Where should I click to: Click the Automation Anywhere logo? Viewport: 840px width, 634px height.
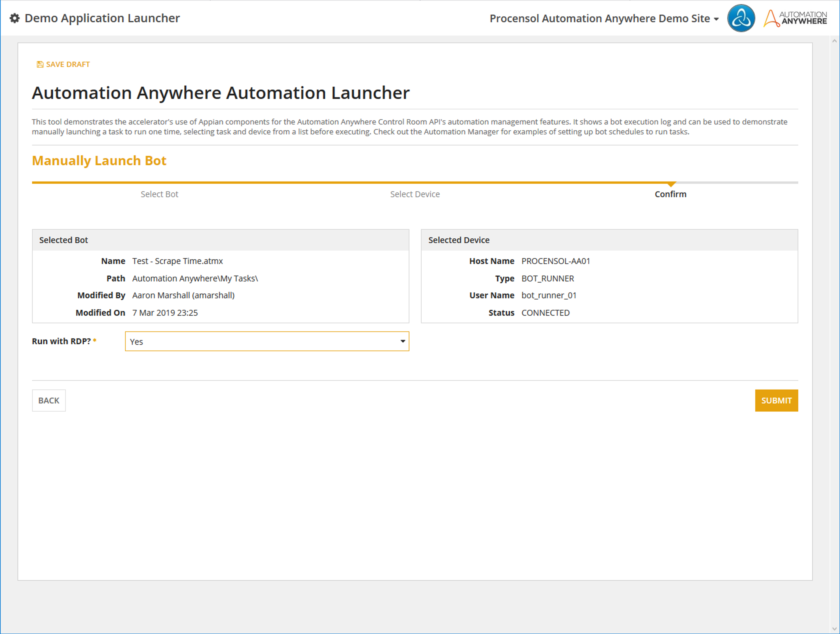pyautogui.click(x=795, y=18)
